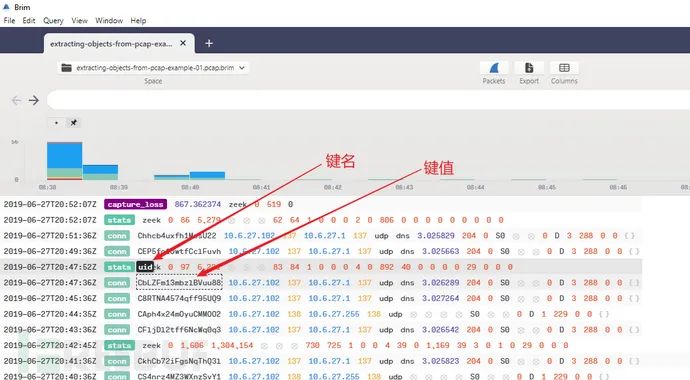Click the Export file icon
This screenshot has height=380, width=690.
point(529,68)
